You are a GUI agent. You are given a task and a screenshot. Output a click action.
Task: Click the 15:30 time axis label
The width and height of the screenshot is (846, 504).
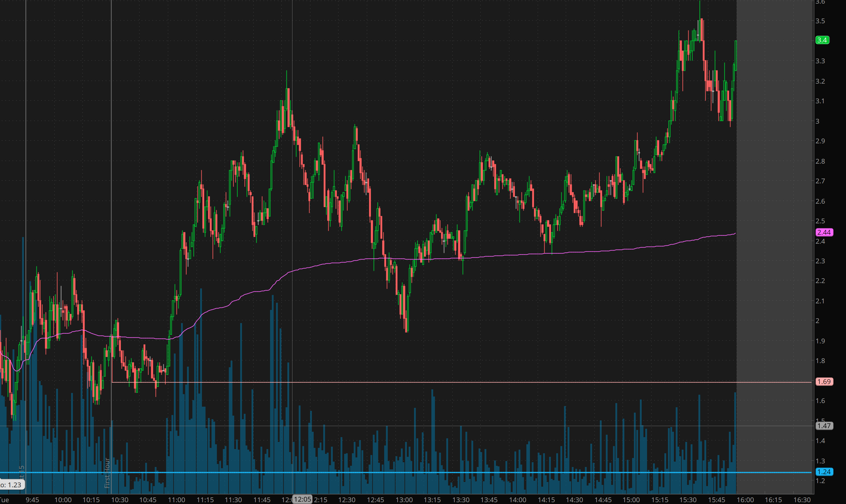(688, 500)
